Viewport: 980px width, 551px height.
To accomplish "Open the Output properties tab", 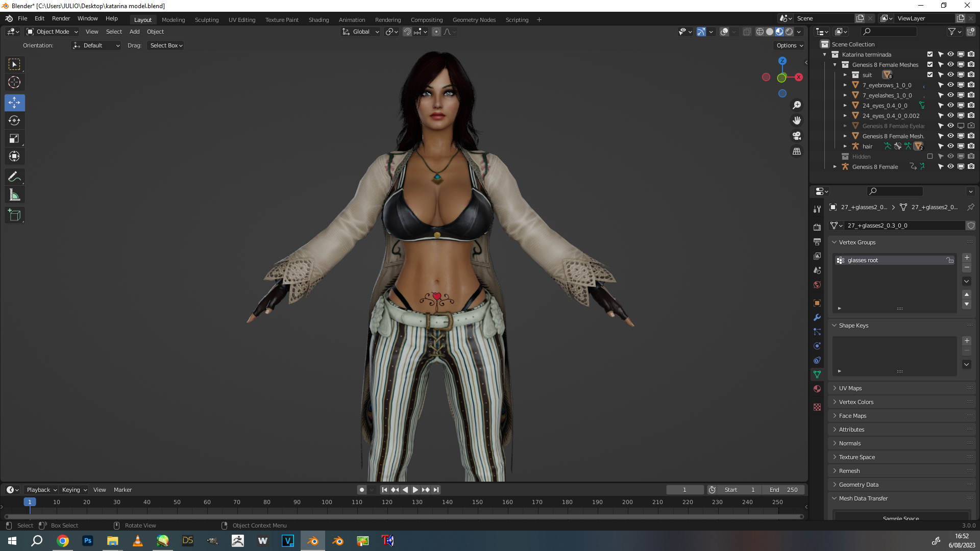I will coord(817,241).
